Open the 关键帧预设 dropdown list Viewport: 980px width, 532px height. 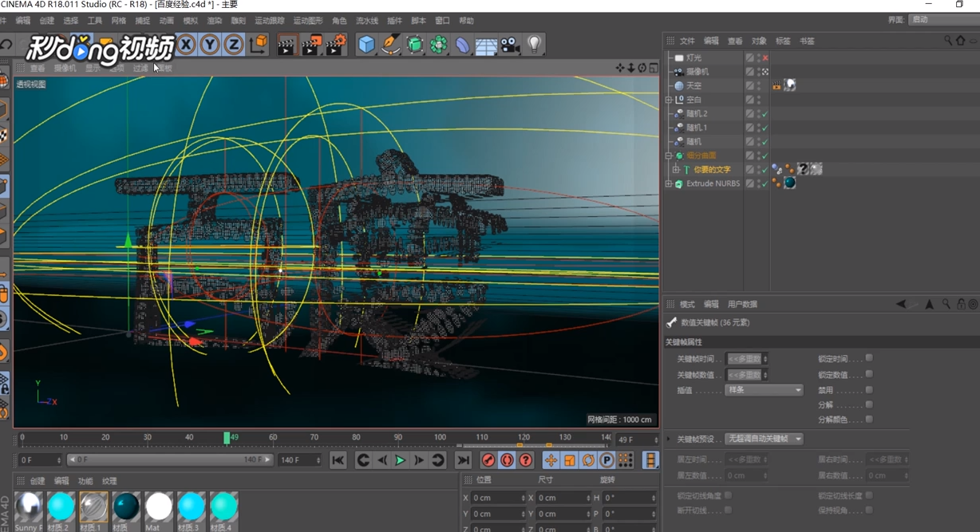(764, 439)
